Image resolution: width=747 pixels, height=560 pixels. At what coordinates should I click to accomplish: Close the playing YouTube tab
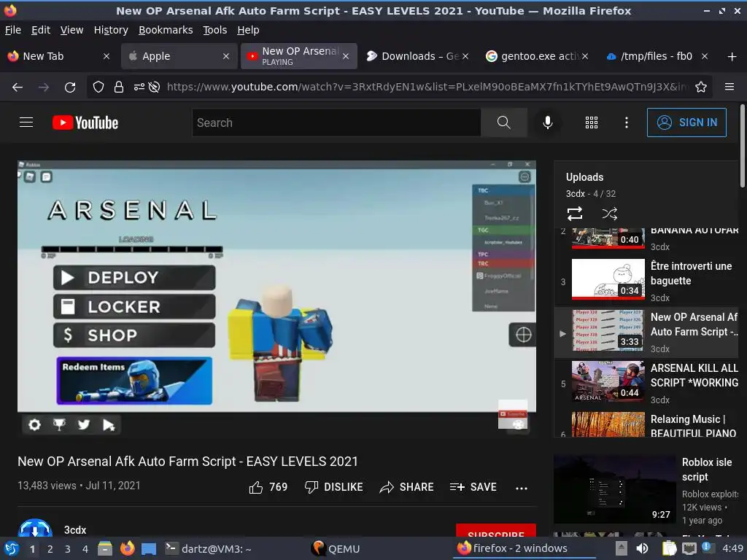point(346,56)
